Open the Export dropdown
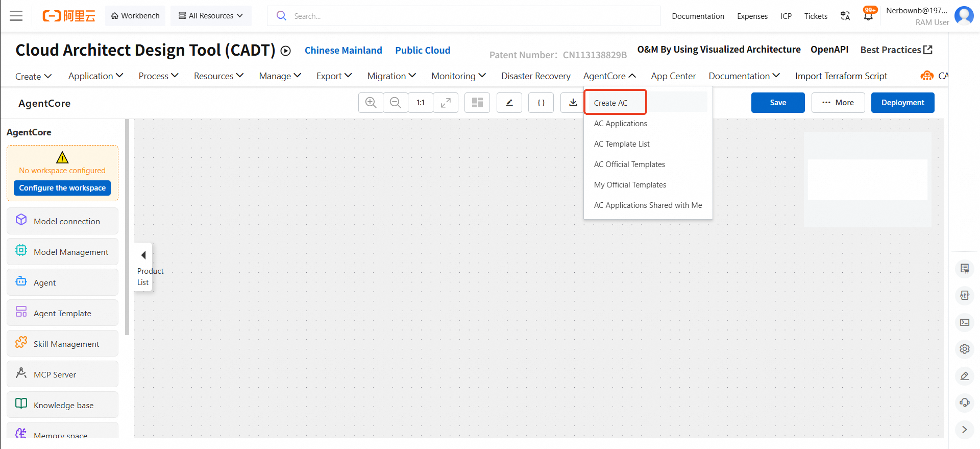This screenshot has width=980, height=449. (x=334, y=76)
